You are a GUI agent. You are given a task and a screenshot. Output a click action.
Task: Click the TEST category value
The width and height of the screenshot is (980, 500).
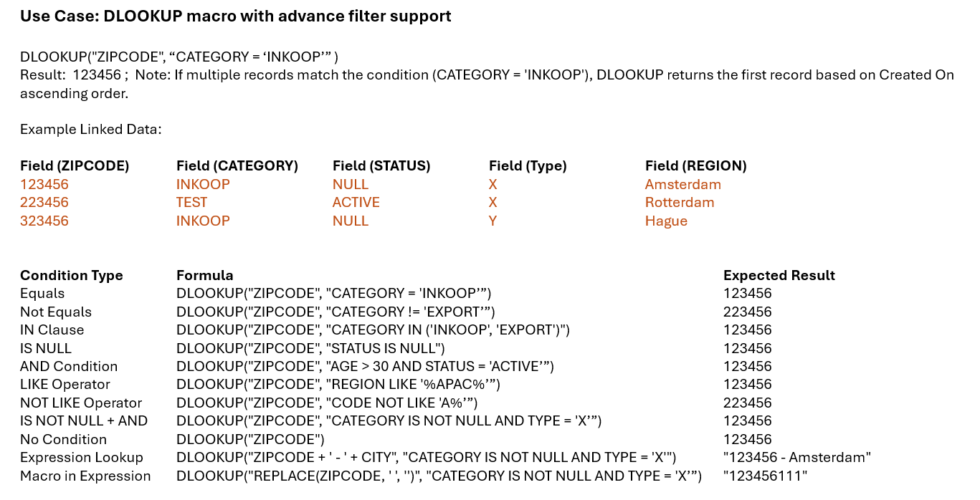(x=191, y=202)
